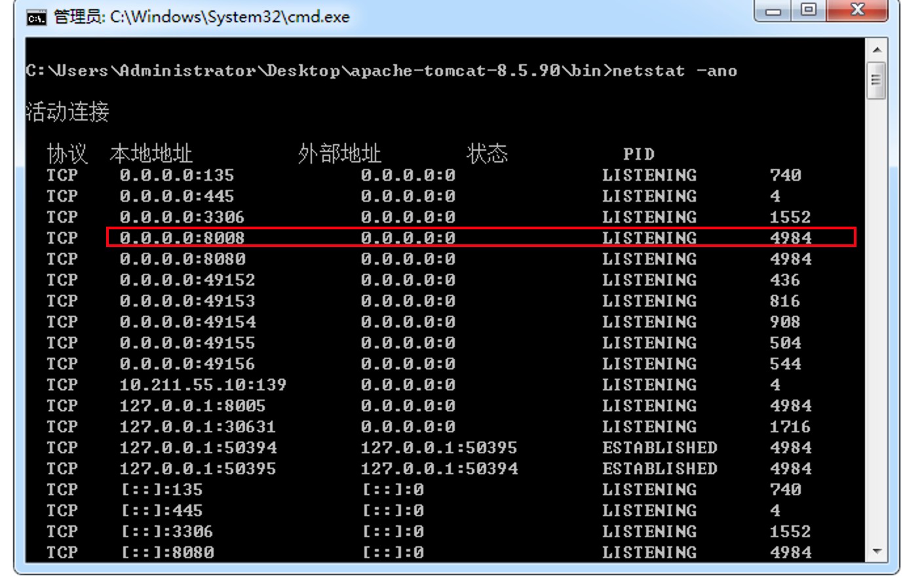Click PID 908 value

pos(785,322)
